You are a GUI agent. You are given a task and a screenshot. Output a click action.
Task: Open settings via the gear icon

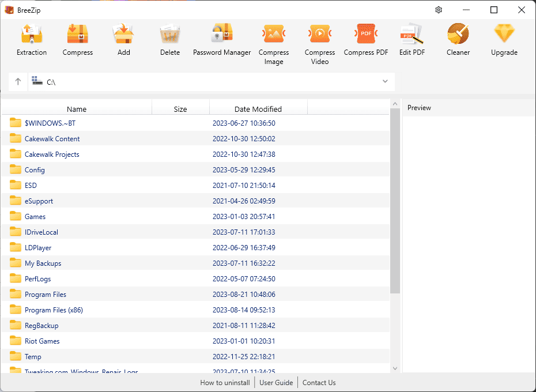[439, 10]
